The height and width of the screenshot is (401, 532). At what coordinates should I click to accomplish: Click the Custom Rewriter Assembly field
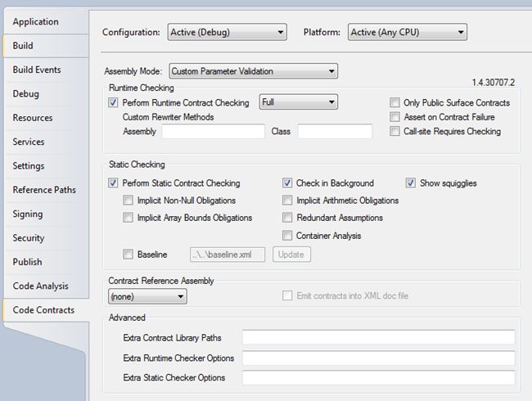coord(213,131)
